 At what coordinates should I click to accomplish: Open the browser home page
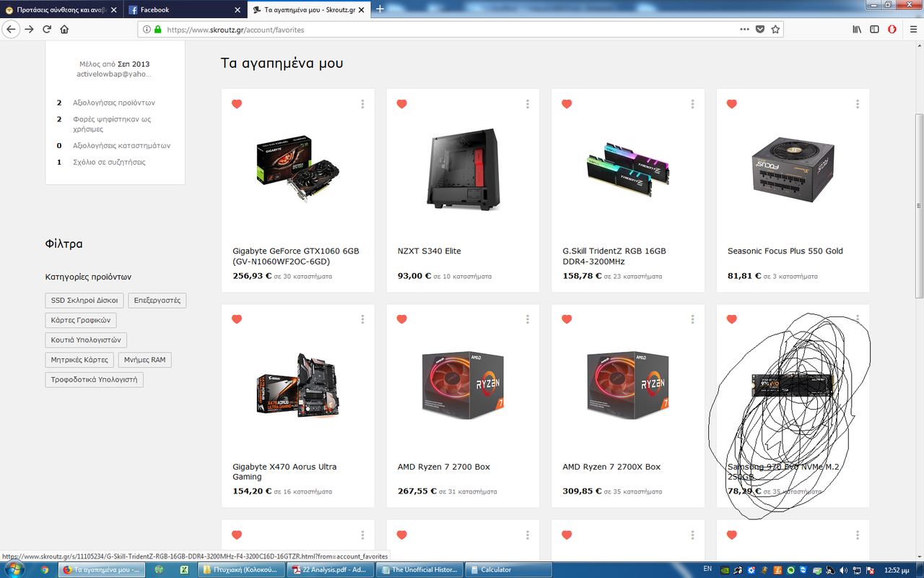pos(64,30)
